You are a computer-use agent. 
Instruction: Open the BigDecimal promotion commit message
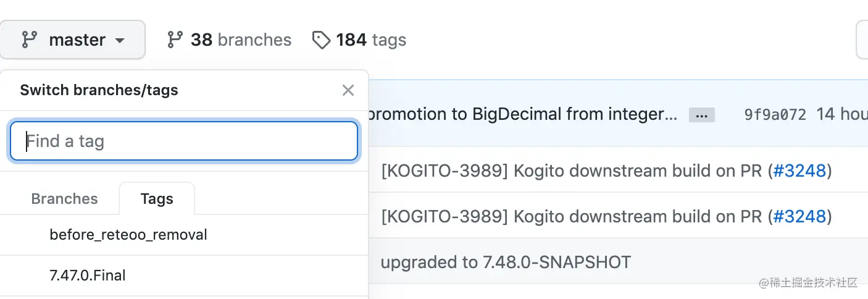[x=522, y=114]
